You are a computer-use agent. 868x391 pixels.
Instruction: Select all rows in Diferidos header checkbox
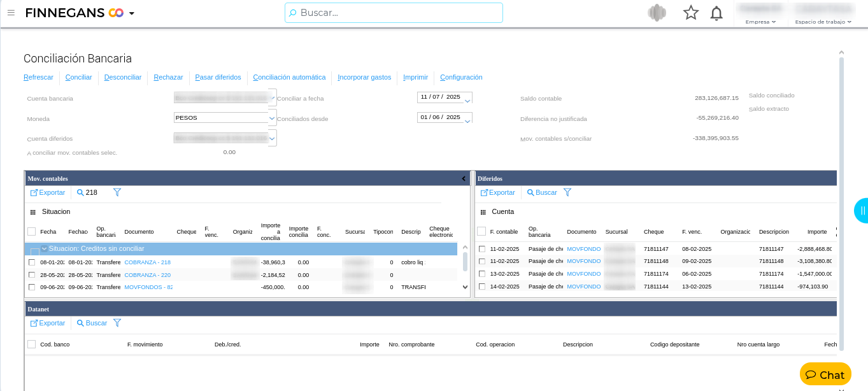[x=481, y=231]
